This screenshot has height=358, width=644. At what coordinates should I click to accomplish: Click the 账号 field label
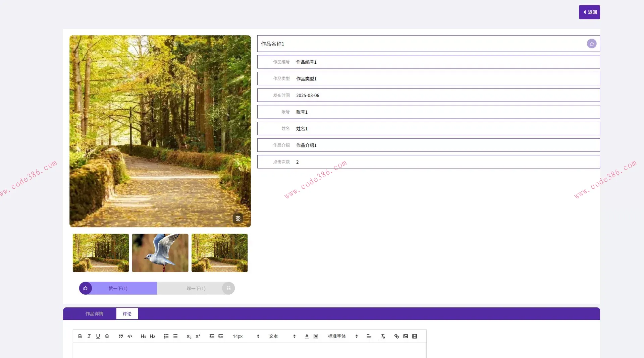pos(285,112)
